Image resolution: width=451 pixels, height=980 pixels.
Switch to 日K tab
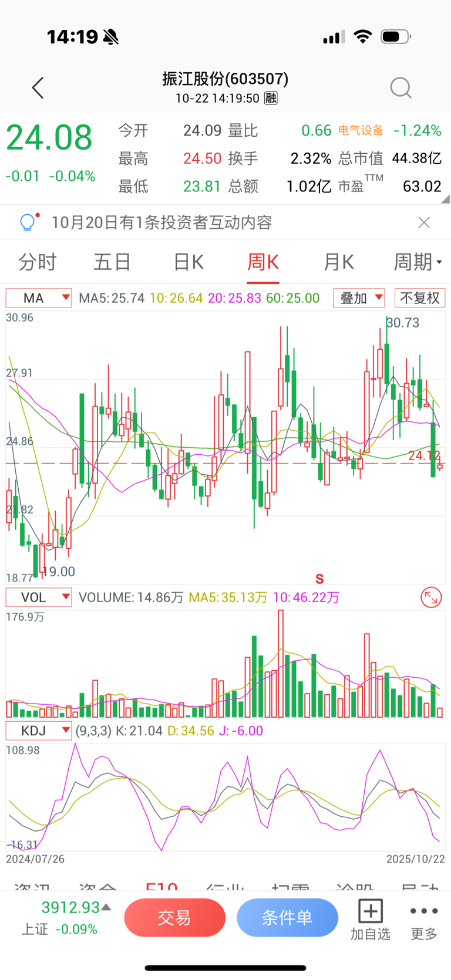click(x=189, y=262)
